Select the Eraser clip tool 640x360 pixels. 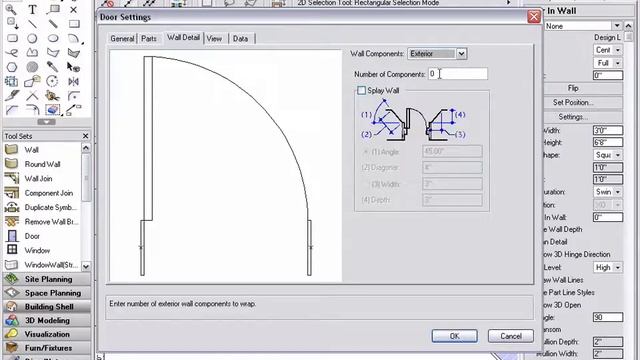point(53,110)
